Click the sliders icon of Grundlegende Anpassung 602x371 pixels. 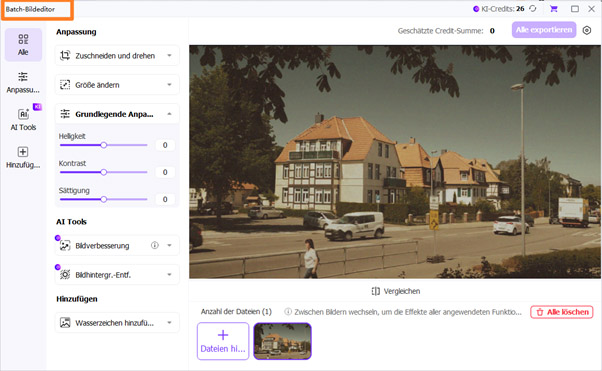(65, 114)
